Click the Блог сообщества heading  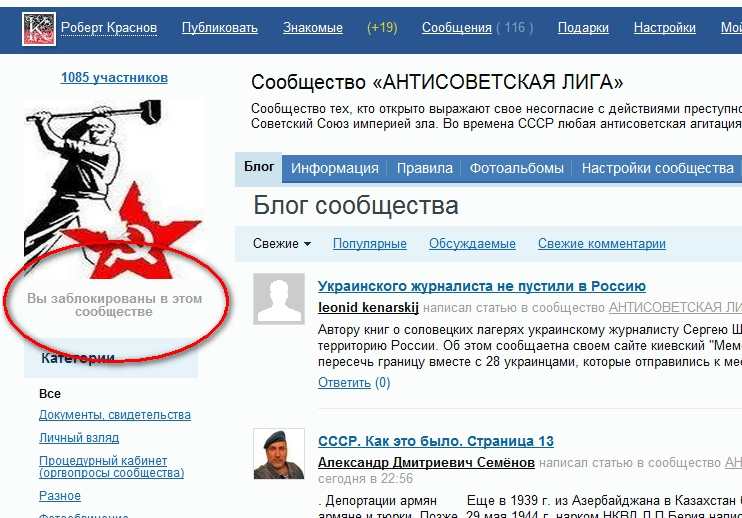pyautogui.click(x=356, y=205)
